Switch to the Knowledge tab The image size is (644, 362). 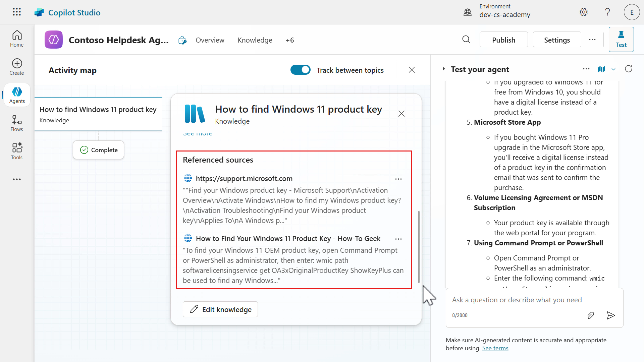click(255, 40)
